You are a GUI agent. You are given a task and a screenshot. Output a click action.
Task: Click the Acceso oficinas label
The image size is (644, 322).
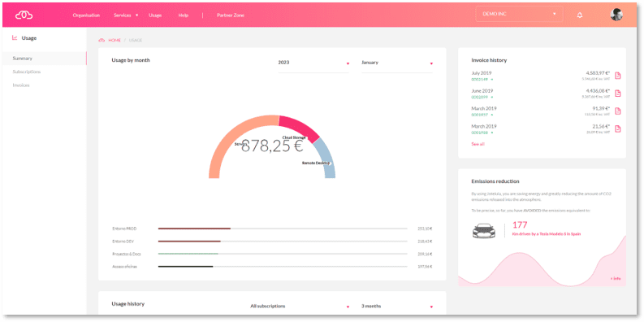124,267
